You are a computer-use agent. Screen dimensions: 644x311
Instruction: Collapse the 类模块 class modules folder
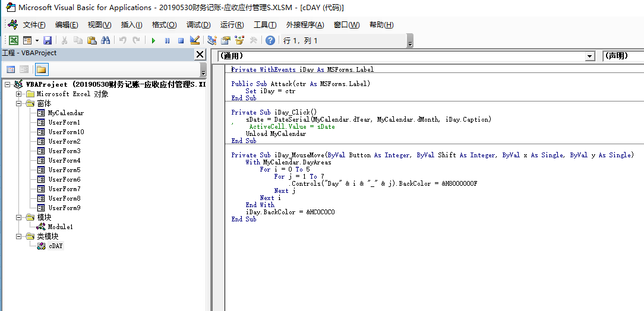pos(18,236)
